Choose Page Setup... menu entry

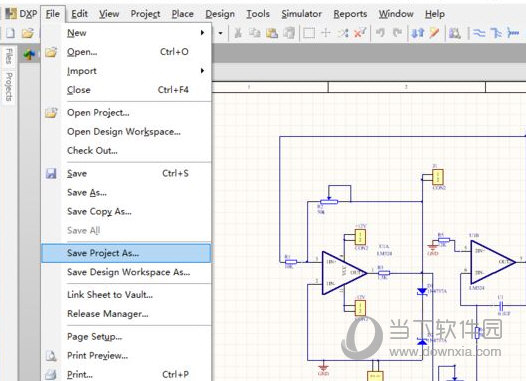[x=126, y=336]
